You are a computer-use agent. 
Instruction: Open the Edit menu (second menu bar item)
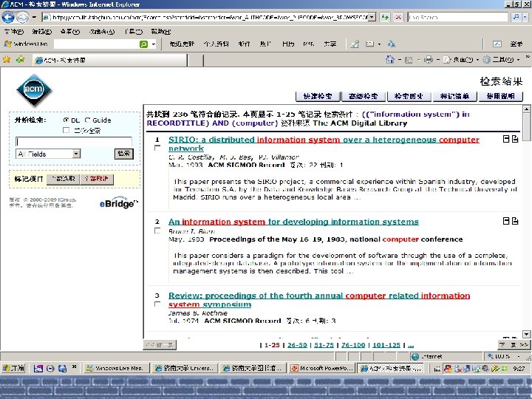point(41,32)
